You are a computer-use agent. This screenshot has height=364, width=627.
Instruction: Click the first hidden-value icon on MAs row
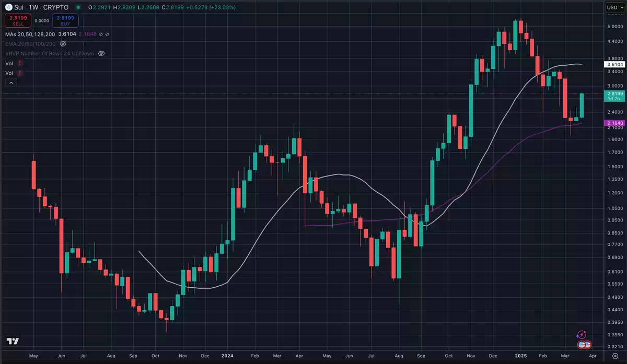100,34
